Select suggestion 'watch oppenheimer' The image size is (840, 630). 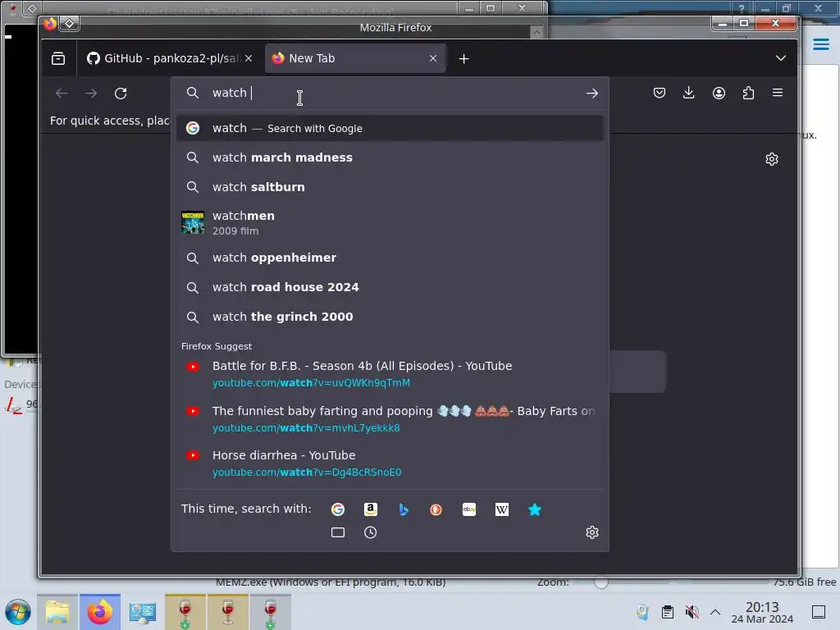[390, 258]
